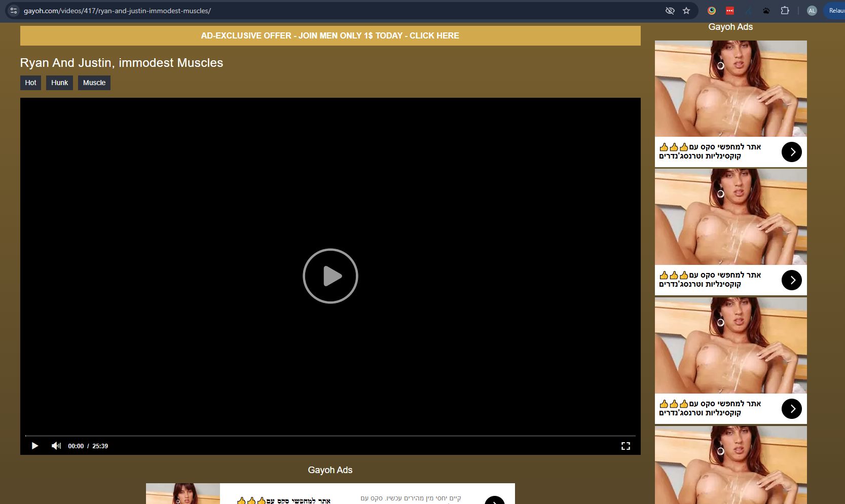845x504 pixels.
Task: Open the Extensions puzzle-piece menu
Action: [x=785, y=11]
